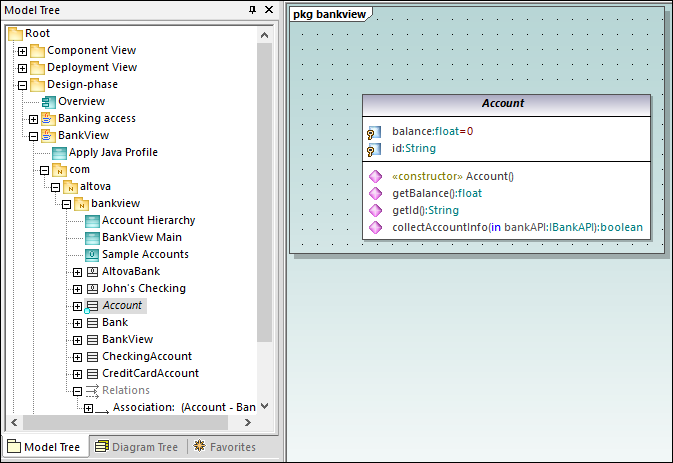Click the Account Hierarchy diagram icon

click(x=92, y=221)
